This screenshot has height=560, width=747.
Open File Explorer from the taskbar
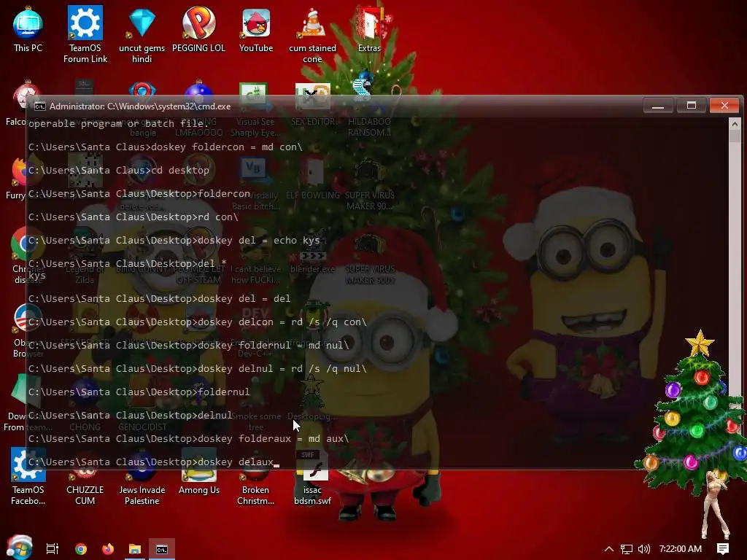pos(135,549)
